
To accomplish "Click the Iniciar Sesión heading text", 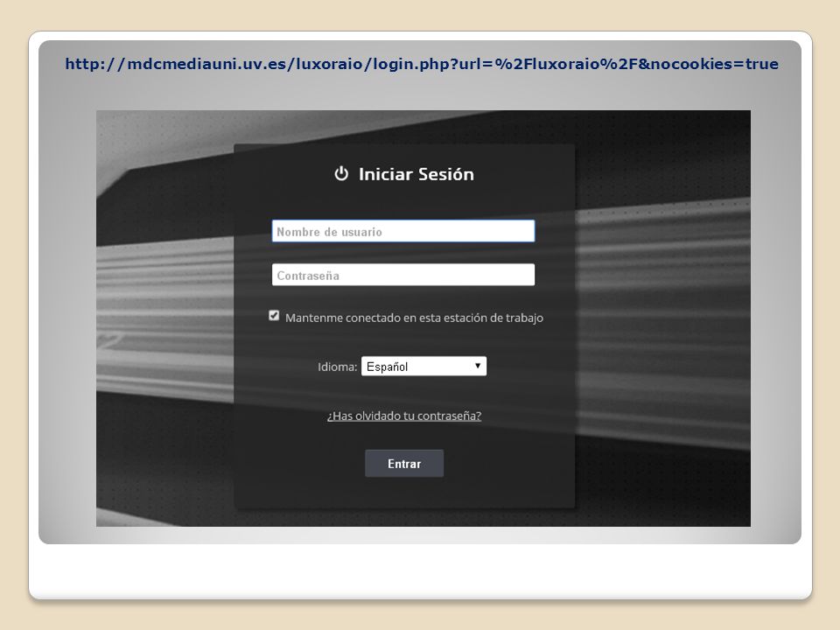I will [x=416, y=174].
